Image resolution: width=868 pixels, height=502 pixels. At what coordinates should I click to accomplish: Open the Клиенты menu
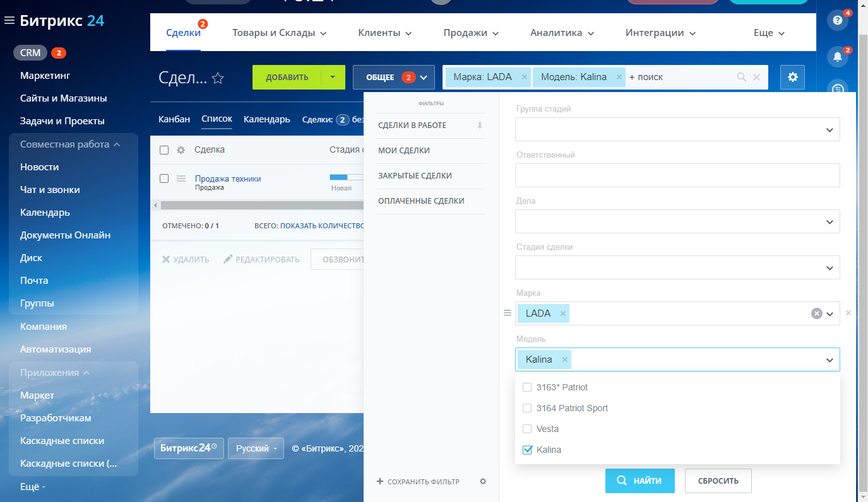click(385, 33)
